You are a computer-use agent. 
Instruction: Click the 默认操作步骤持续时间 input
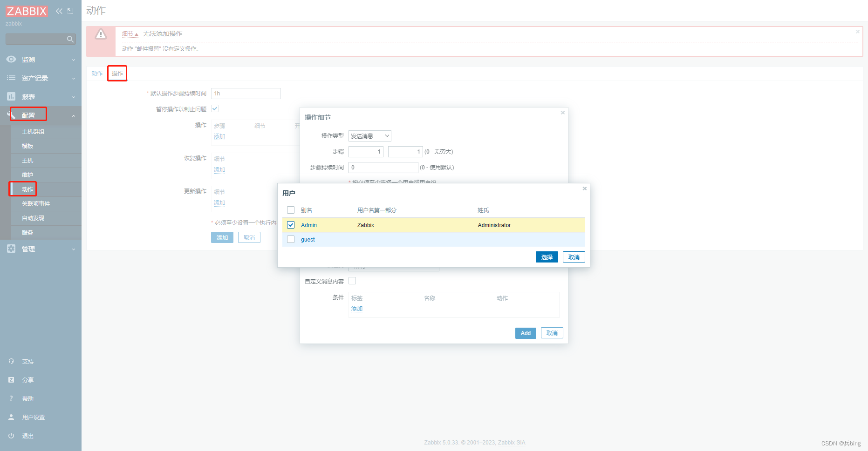coord(246,94)
